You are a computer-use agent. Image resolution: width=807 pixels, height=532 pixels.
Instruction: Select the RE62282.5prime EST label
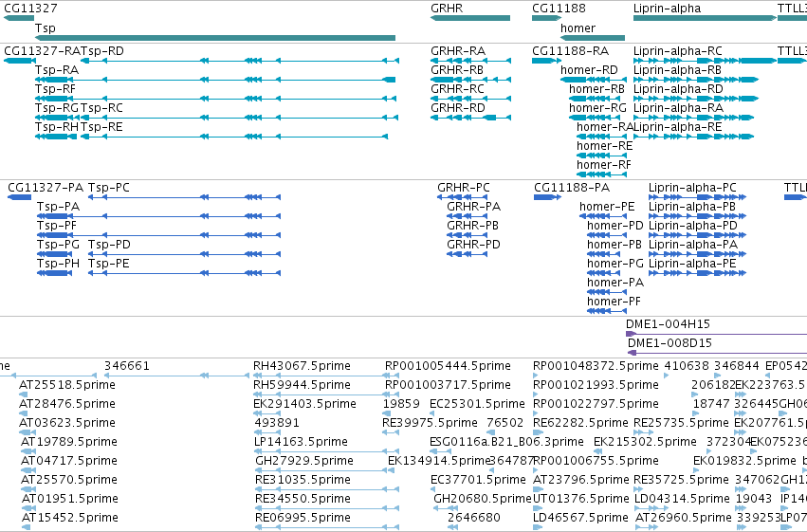(x=580, y=423)
